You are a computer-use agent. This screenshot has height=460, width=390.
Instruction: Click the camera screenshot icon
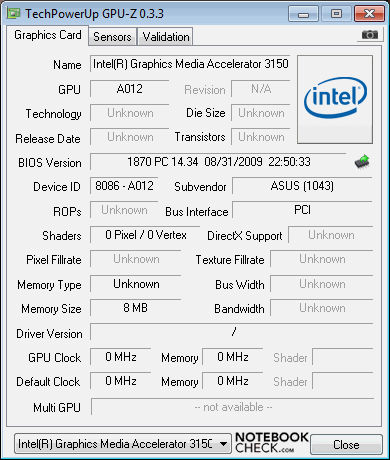[370, 35]
